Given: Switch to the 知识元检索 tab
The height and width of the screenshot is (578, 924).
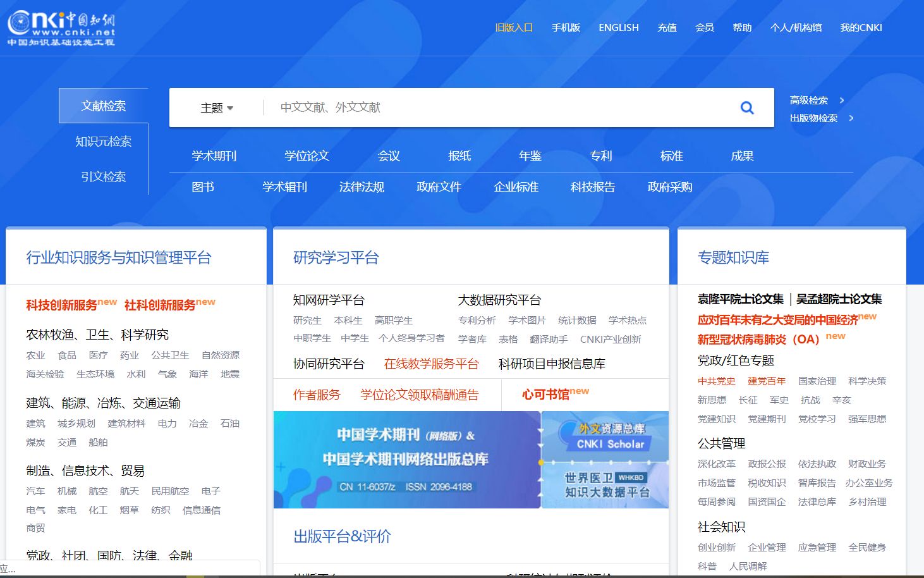Looking at the screenshot, I should pyautogui.click(x=104, y=141).
